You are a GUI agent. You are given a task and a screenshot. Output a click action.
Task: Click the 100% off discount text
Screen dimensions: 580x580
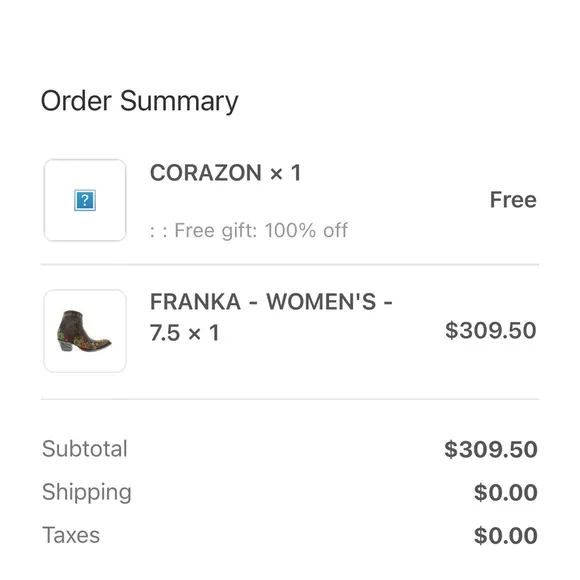(306, 230)
